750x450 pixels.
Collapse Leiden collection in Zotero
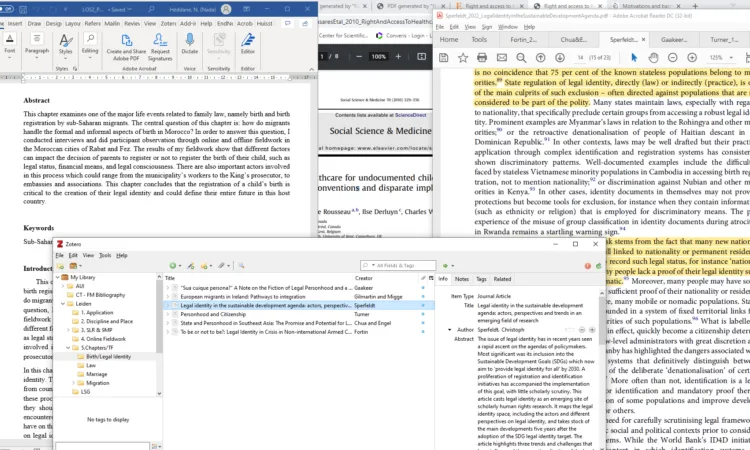click(x=63, y=304)
